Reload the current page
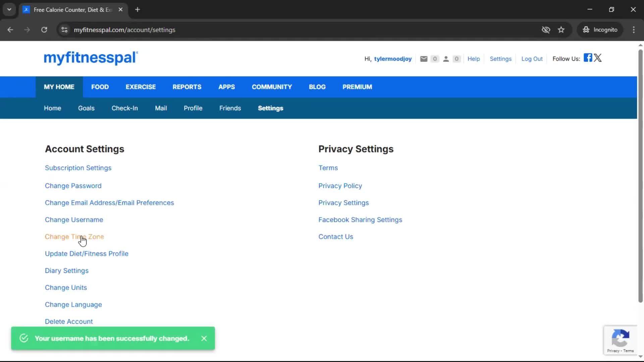Screen dimensions: 644x362 point(44,30)
